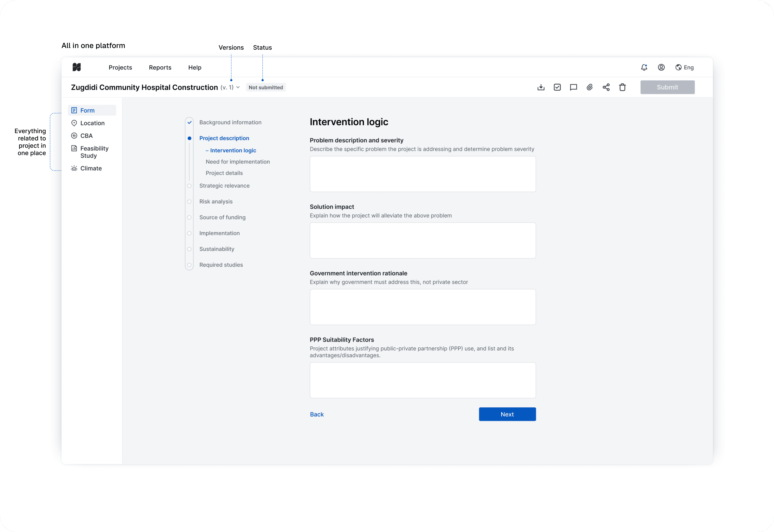Screen dimensions: 774x532
Task: Click the download icon in the toolbar
Action: click(541, 87)
